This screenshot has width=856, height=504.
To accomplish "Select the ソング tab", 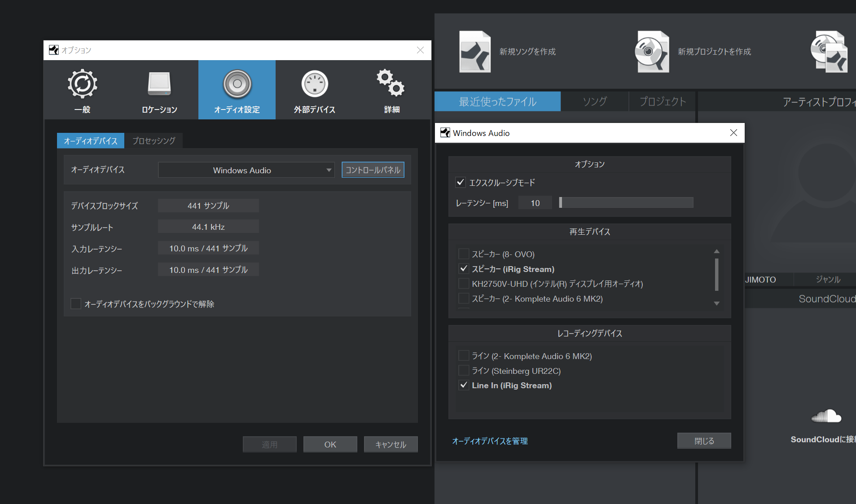I will [595, 101].
